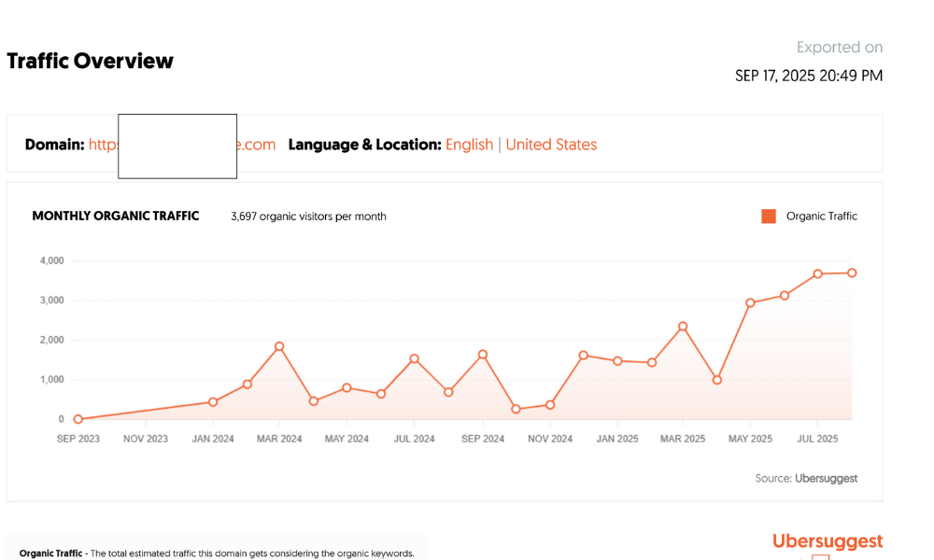Click the MONTHLY ORGANIC TRAFFIC heading
Screen dimensions: 934x560
click(115, 216)
